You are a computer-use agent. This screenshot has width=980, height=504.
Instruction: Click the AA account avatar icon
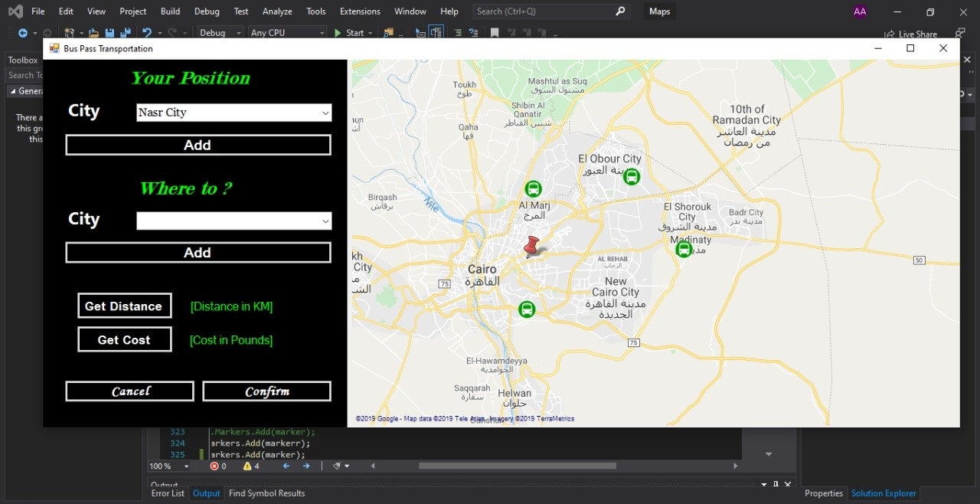point(860,11)
